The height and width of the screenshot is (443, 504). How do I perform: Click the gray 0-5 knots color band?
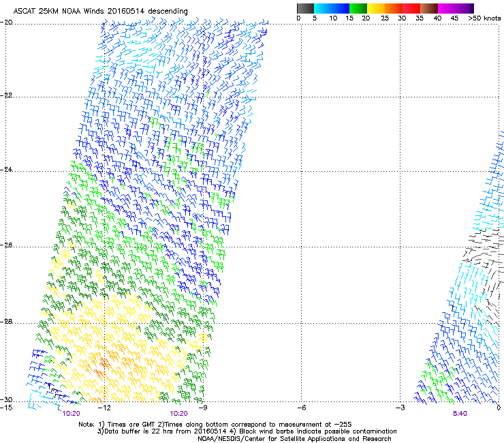pyautogui.click(x=305, y=8)
